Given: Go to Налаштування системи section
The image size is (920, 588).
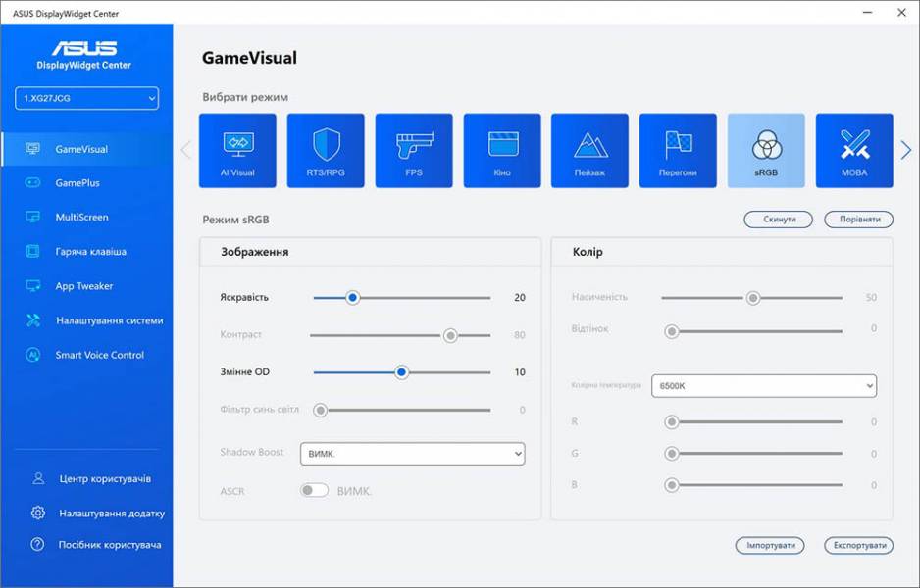Looking at the screenshot, I should click(x=87, y=320).
